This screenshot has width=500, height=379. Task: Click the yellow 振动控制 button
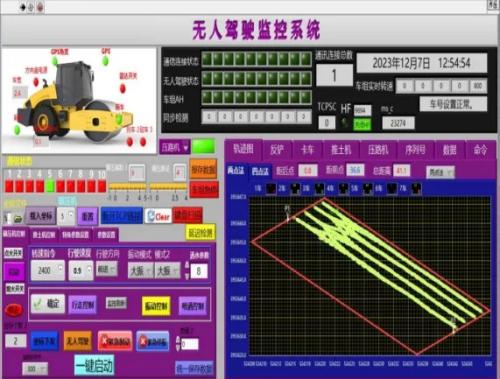(x=156, y=305)
